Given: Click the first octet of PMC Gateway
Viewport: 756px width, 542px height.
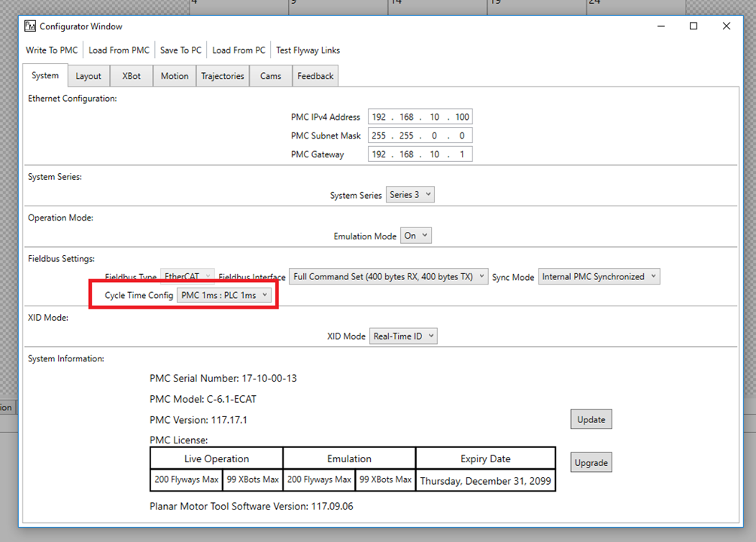Looking at the screenshot, I should (378, 154).
